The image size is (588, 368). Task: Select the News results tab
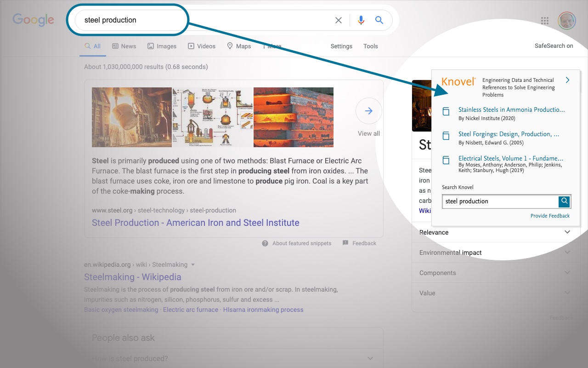[124, 46]
